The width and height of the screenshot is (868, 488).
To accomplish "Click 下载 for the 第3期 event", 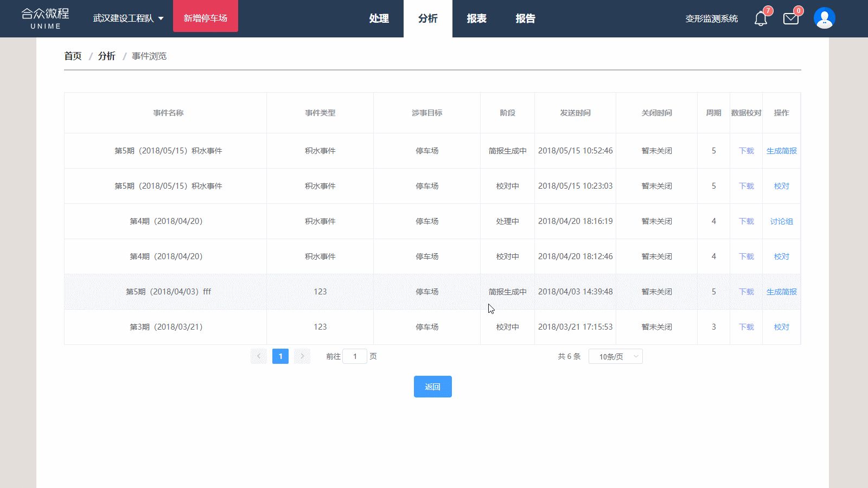I will 746,327.
